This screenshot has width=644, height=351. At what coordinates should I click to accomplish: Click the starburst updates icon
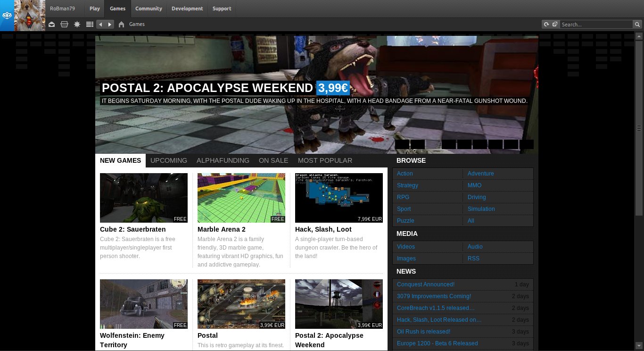(x=77, y=25)
